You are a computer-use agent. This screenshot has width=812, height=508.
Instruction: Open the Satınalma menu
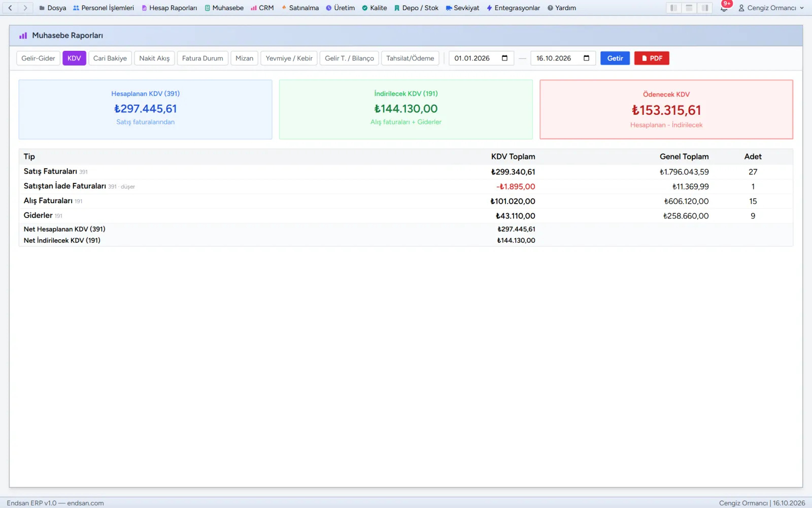(300, 8)
